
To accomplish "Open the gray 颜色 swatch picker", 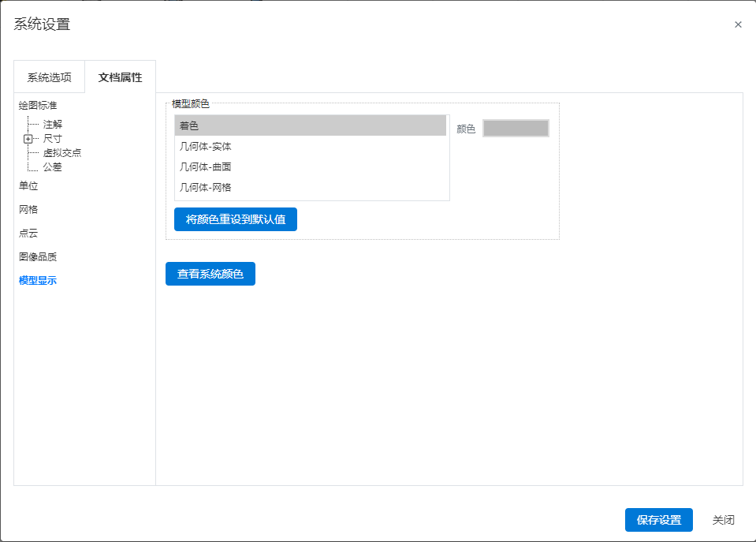I will click(516, 129).
